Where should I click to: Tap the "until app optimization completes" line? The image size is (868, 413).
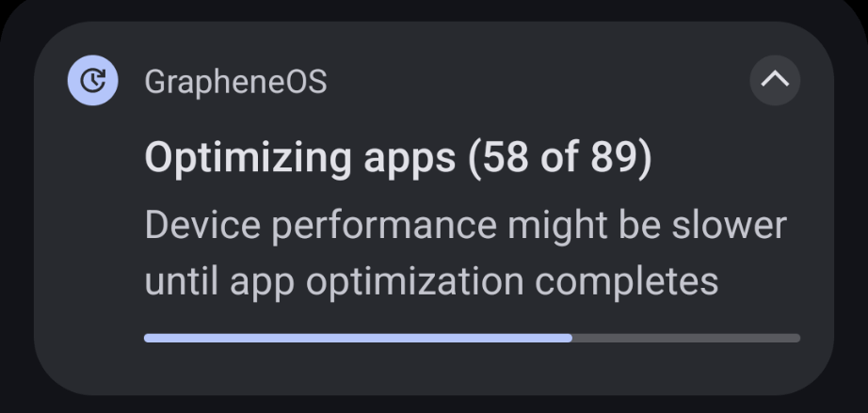pyautogui.click(x=431, y=279)
